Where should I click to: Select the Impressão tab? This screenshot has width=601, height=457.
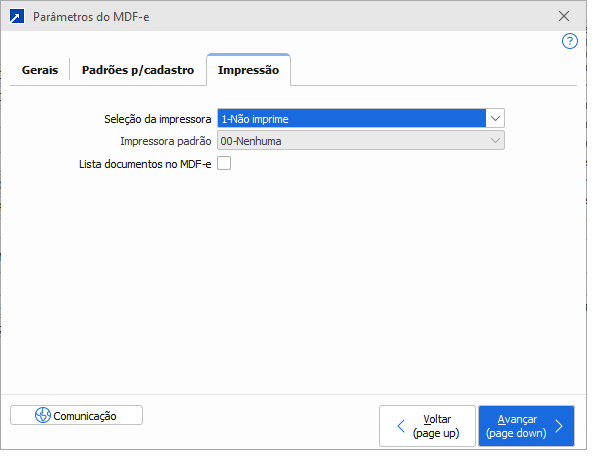[x=248, y=71]
